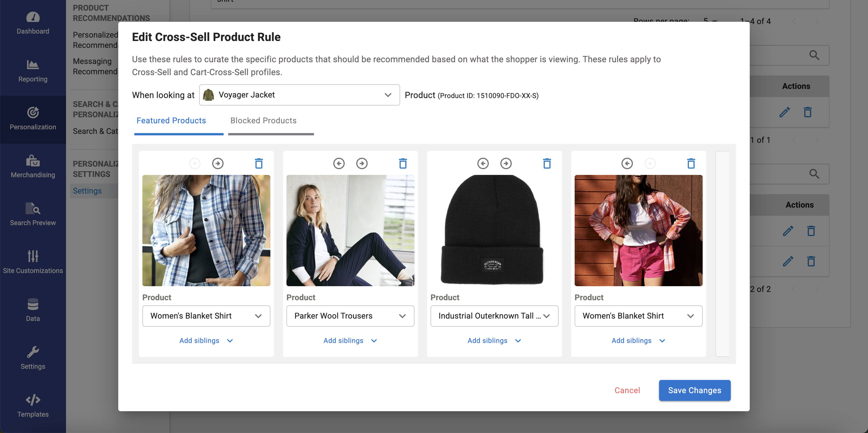Screen dimensions: 868x433
Task: Move Industrial Outerknown beanie card right
Action: point(506,164)
